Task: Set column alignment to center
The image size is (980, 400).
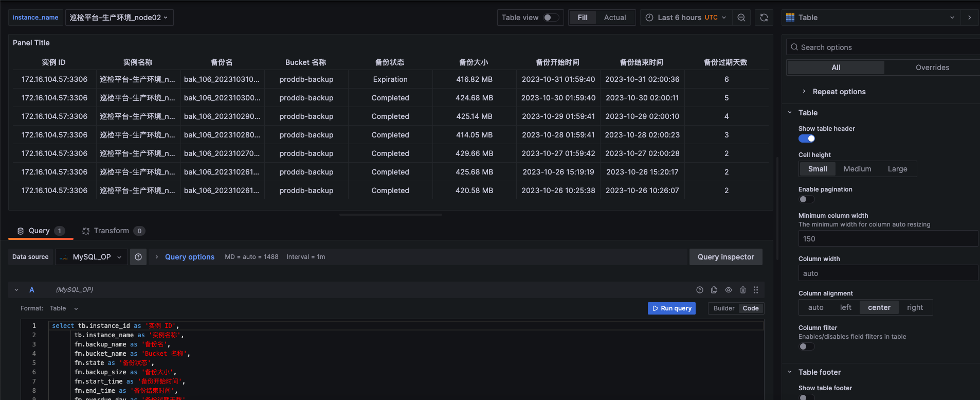Action: tap(879, 307)
